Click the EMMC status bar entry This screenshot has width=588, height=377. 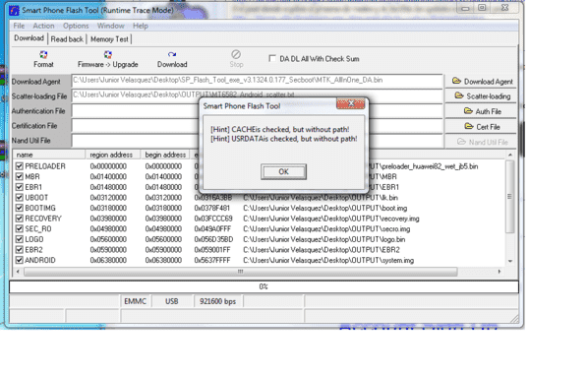point(136,301)
